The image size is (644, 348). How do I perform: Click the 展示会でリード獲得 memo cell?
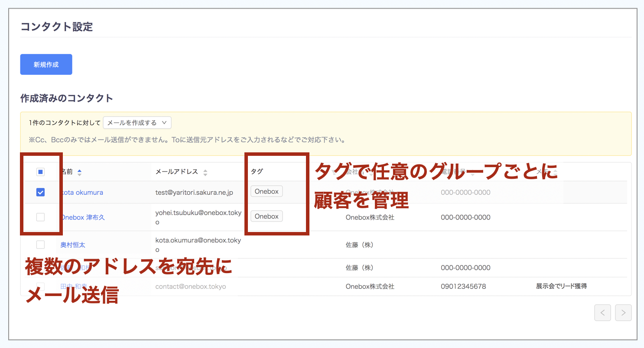tap(561, 287)
